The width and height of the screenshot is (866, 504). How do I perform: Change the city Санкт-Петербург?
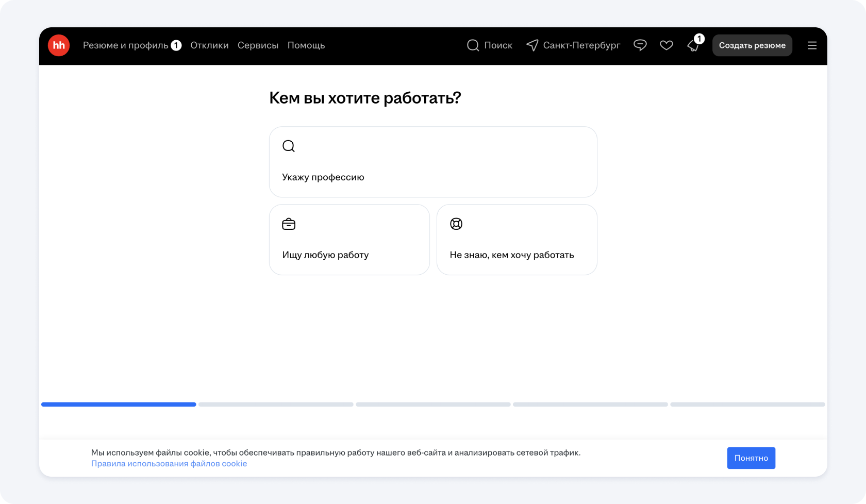[581, 45]
